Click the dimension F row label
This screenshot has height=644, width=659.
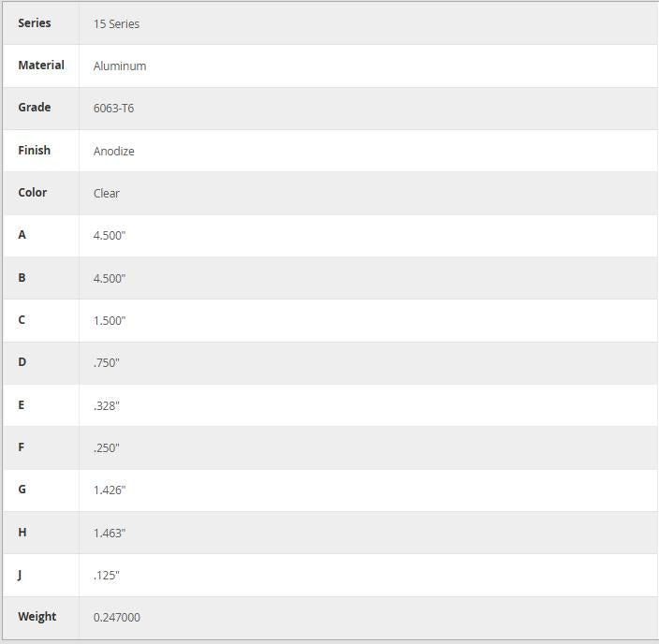22,447
